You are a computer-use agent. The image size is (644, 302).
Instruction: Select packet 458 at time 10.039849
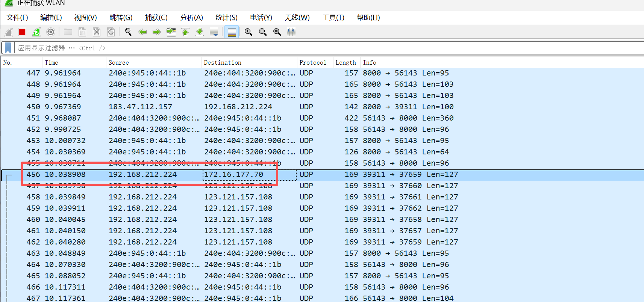click(322, 197)
